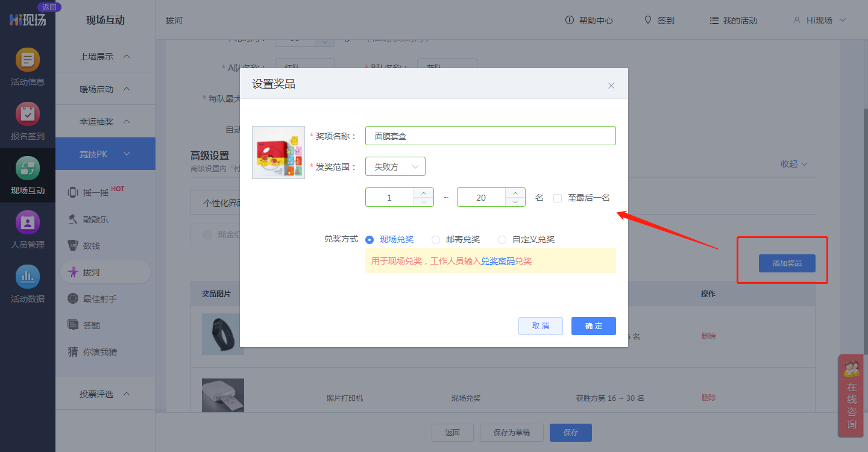Screen dimensions: 868x452
Task: Enable the 至最后一名 checkbox
Action: (x=558, y=198)
